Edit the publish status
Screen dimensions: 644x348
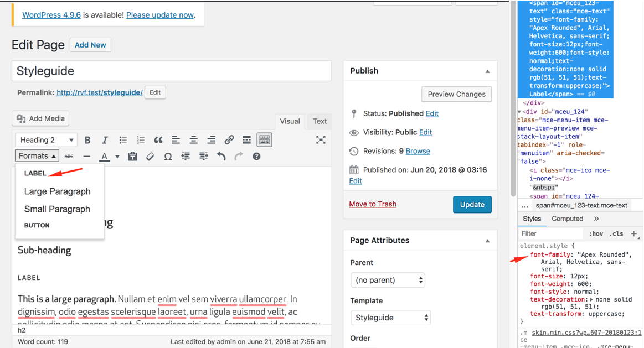[432, 113]
